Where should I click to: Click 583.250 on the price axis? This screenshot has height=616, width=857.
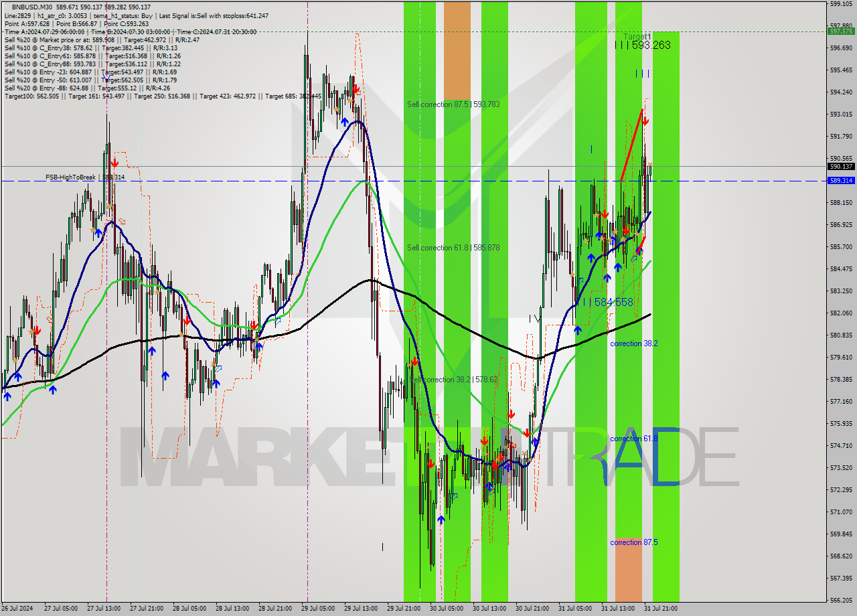point(841,291)
